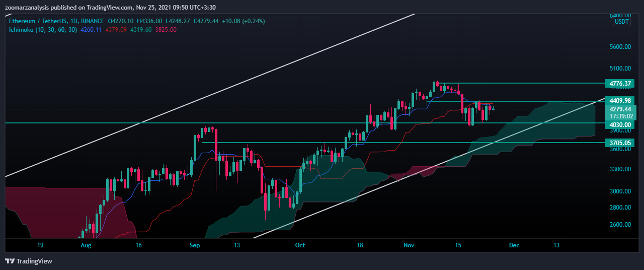Click the green Ichimoku value 4319.60

click(141, 30)
